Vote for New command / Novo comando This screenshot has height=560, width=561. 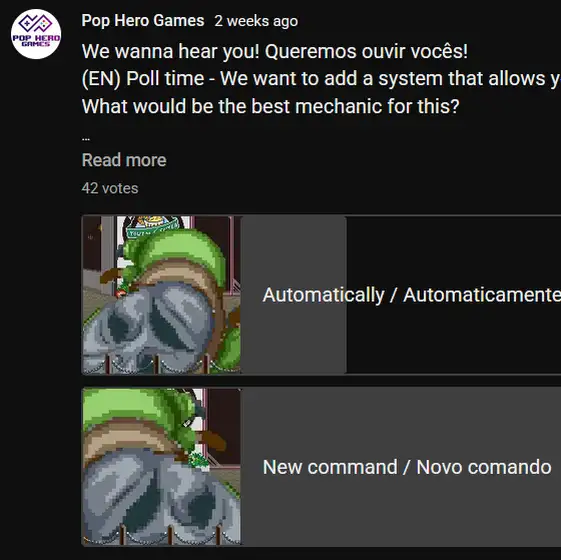click(321, 467)
